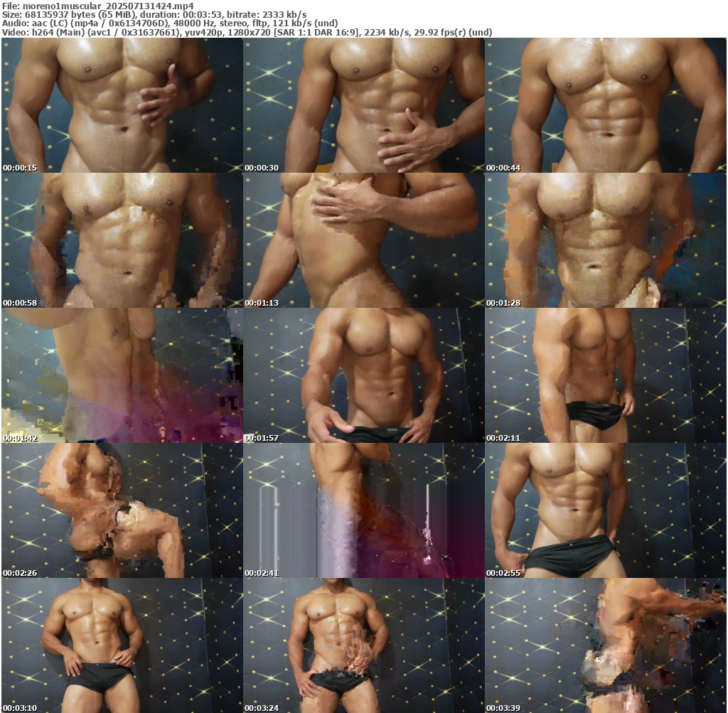View the thumbnail marked 00:02:55

606,510
